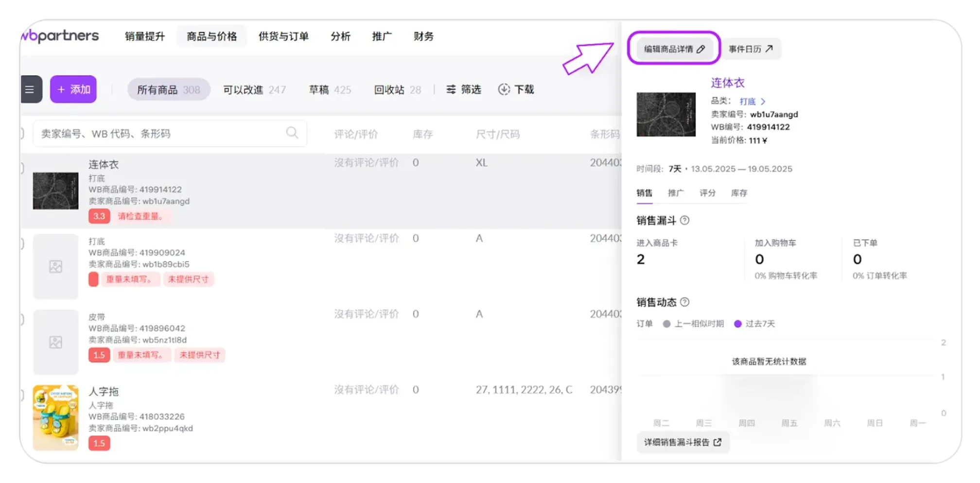Expand 打底 category chevron

(763, 102)
